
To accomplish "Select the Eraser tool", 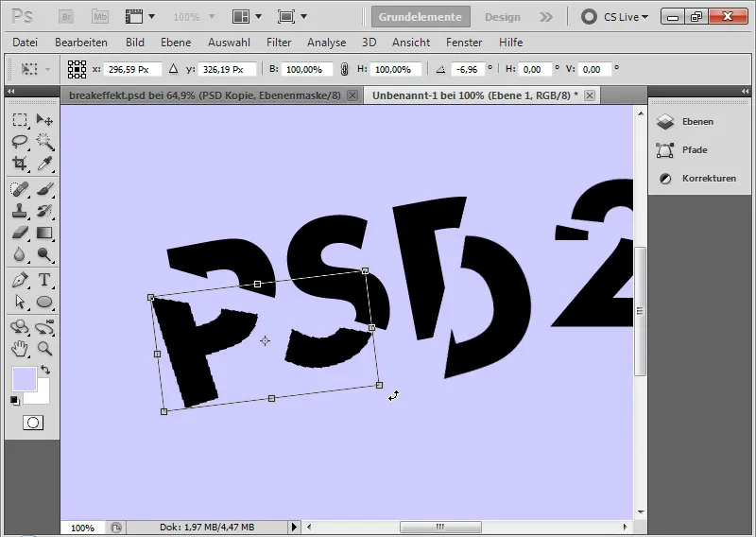I will (x=20, y=233).
